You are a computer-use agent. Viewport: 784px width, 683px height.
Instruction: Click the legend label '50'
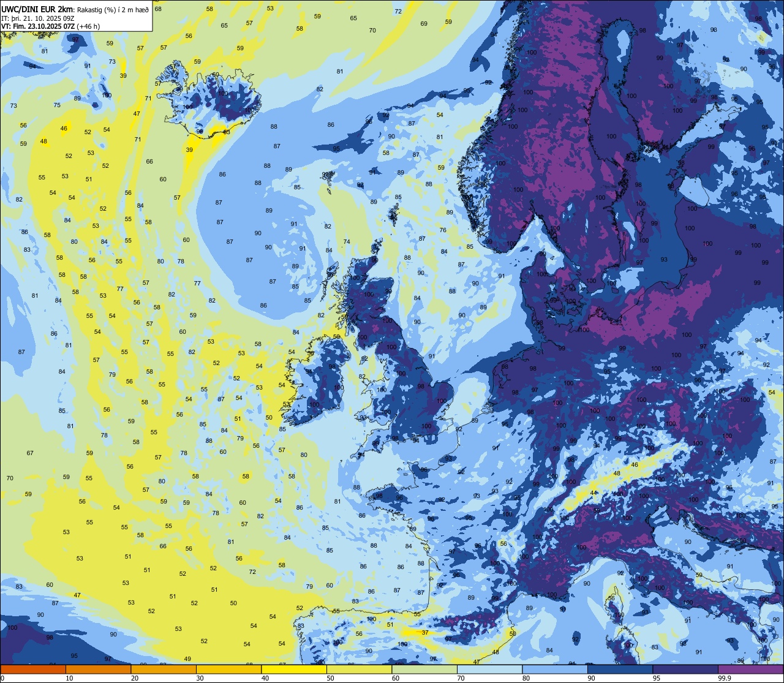pos(330,678)
